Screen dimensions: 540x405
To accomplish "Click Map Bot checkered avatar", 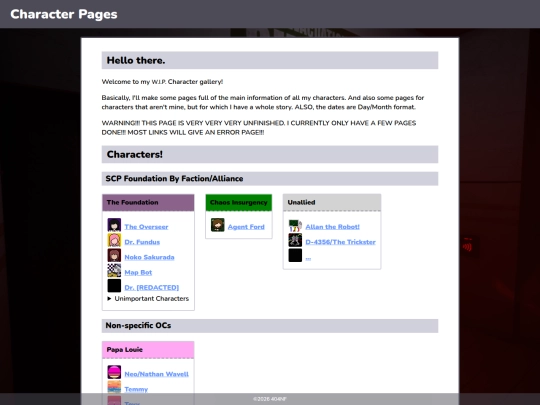I will [x=114, y=270].
